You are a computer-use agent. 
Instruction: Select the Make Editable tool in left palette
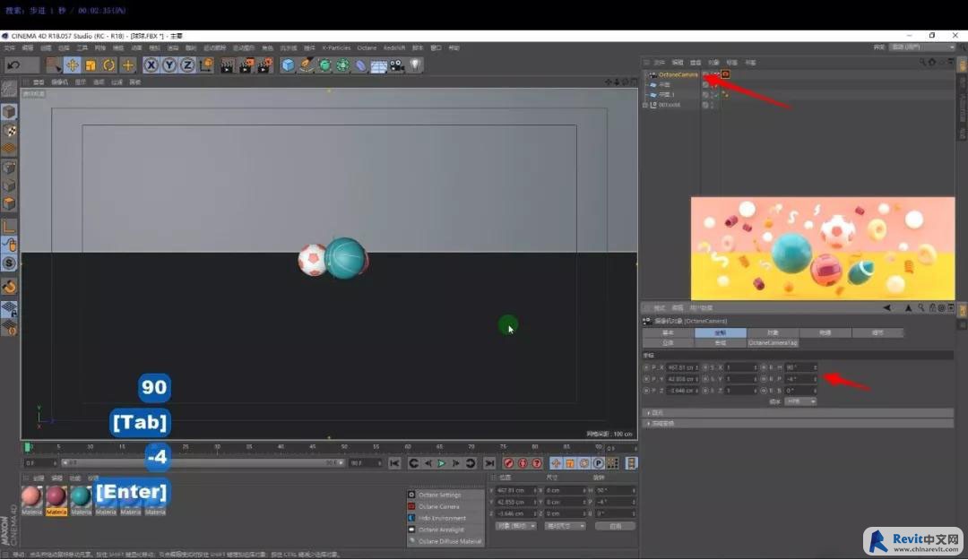[9, 90]
